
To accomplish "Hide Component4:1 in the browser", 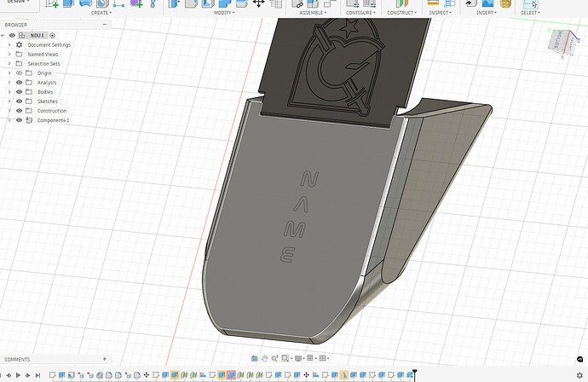I will [x=19, y=120].
